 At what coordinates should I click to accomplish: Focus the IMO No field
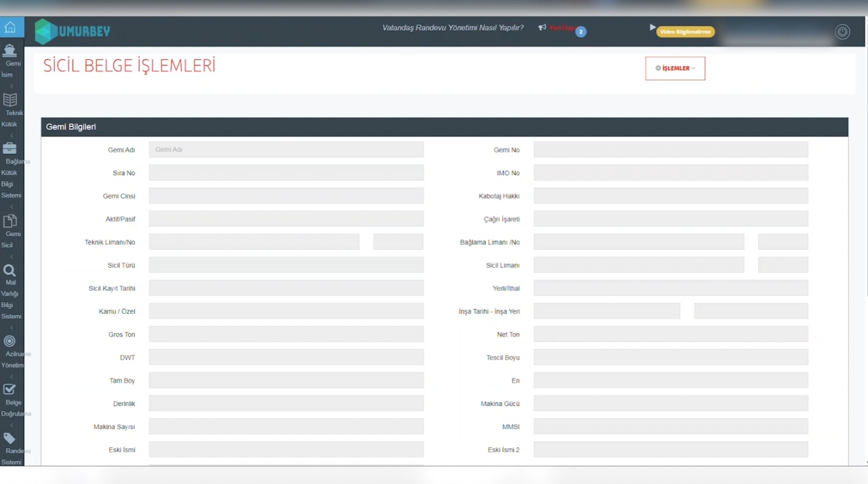pyautogui.click(x=671, y=173)
